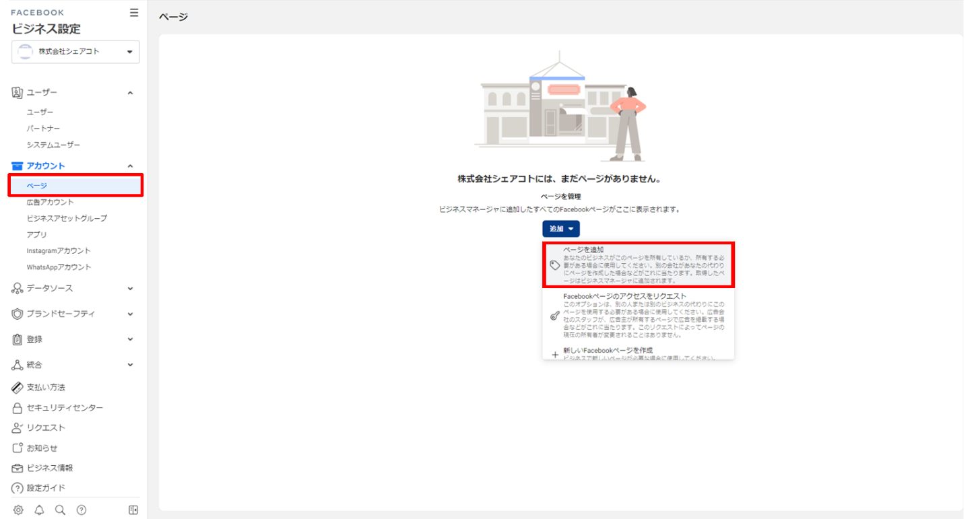Click the 追加 dropdown button
The height and width of the screenshot is (519, 980).
click(561, 229)
